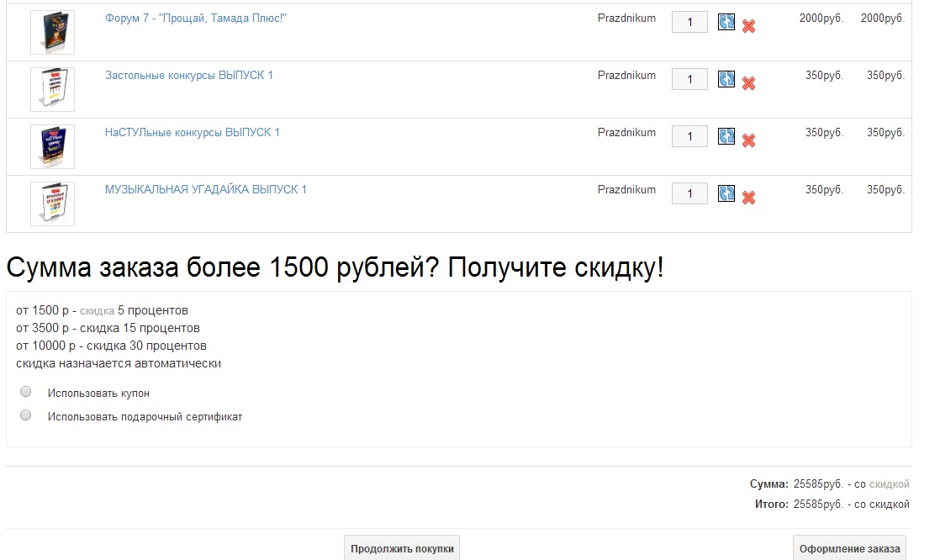Click text скидка назначается автоматически
The image size is (940, 560).
tap(119, 363)
